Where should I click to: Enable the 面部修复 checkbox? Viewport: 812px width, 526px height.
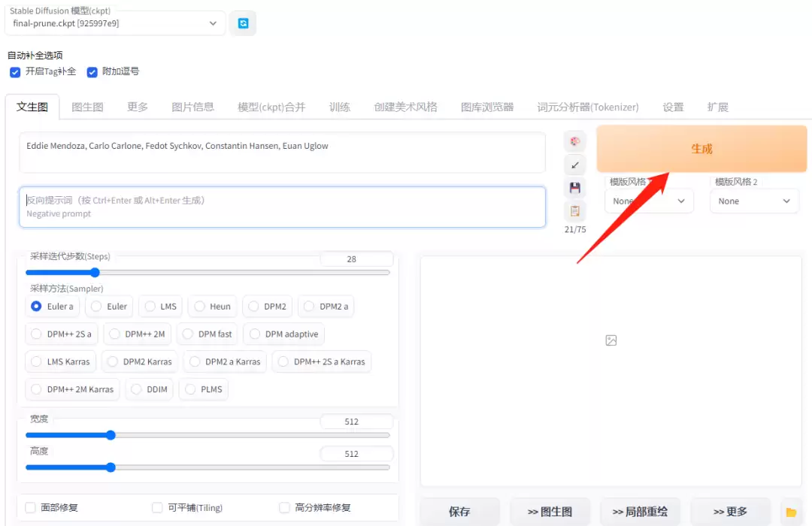31,507
